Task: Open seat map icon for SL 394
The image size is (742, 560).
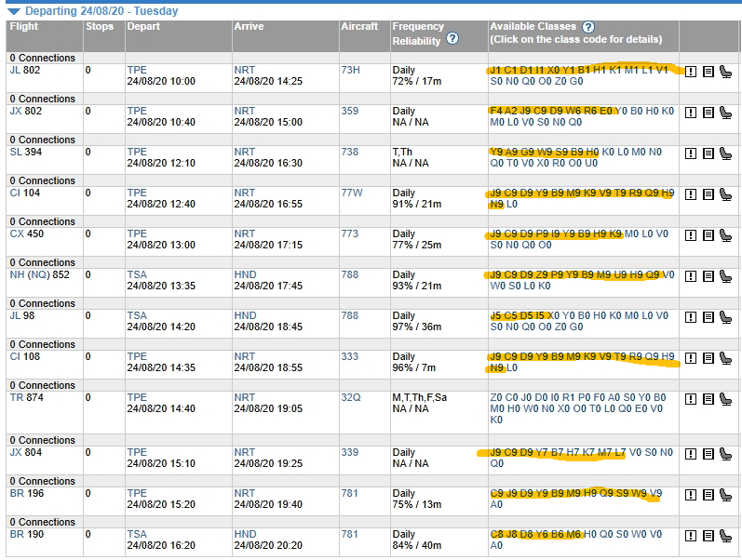Action: tap(725, 153)
